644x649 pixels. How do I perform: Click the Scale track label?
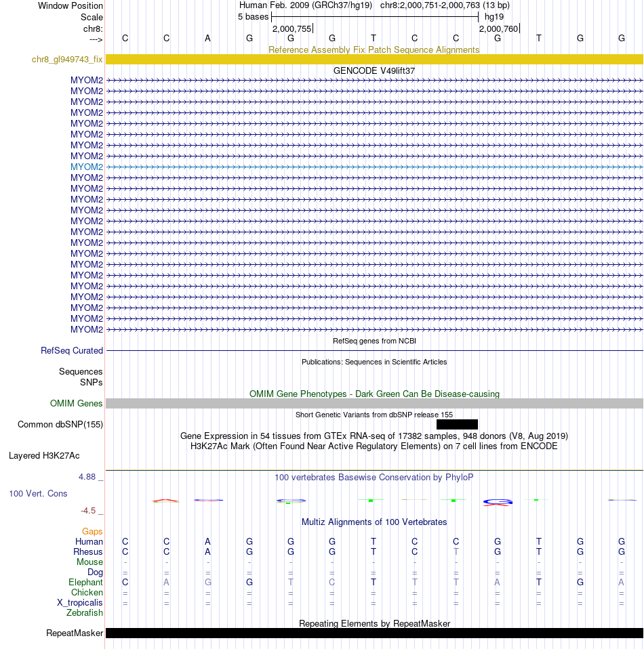pos(92,18)
